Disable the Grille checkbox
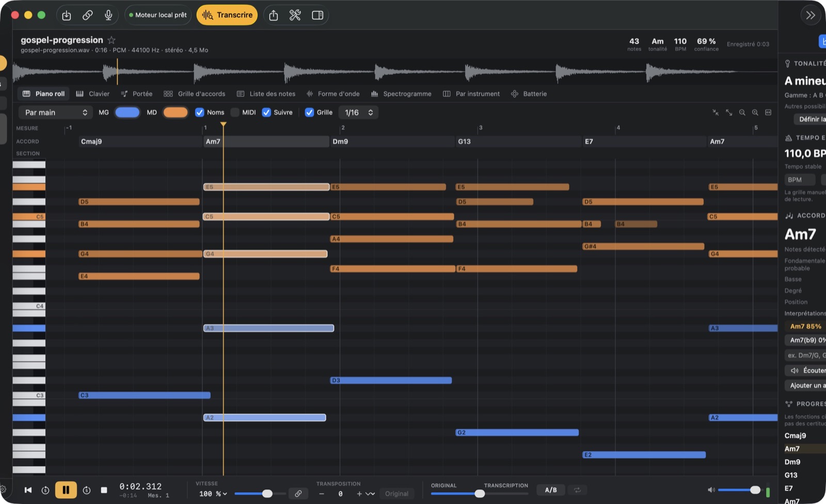Viewport: 826px width, 504px height. coord(309,112)
